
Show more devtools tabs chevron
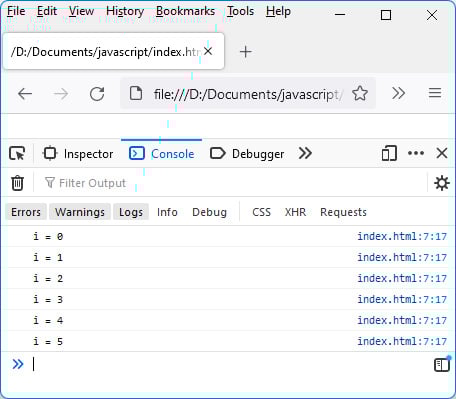305,153
